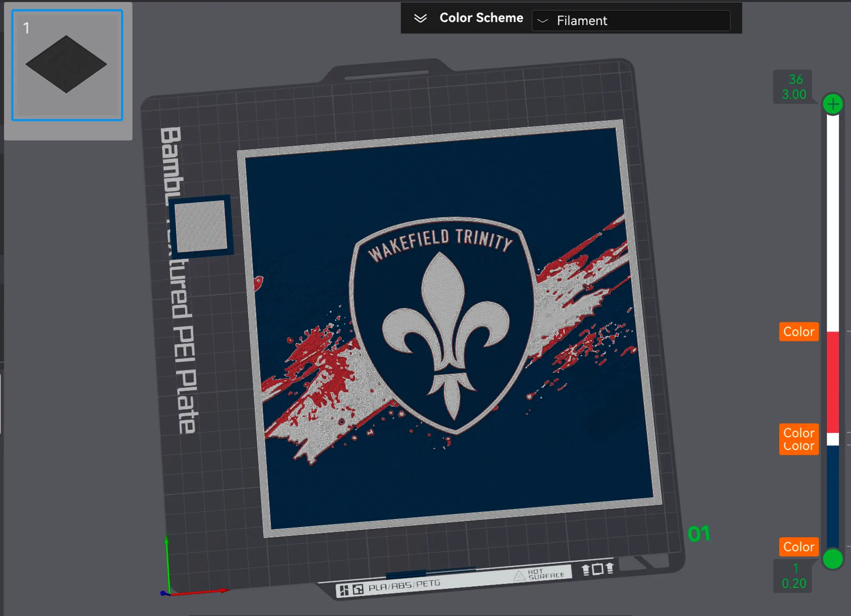Click the Color Scheme label
The width and height of the screenshot is (851, 616).
481,18
